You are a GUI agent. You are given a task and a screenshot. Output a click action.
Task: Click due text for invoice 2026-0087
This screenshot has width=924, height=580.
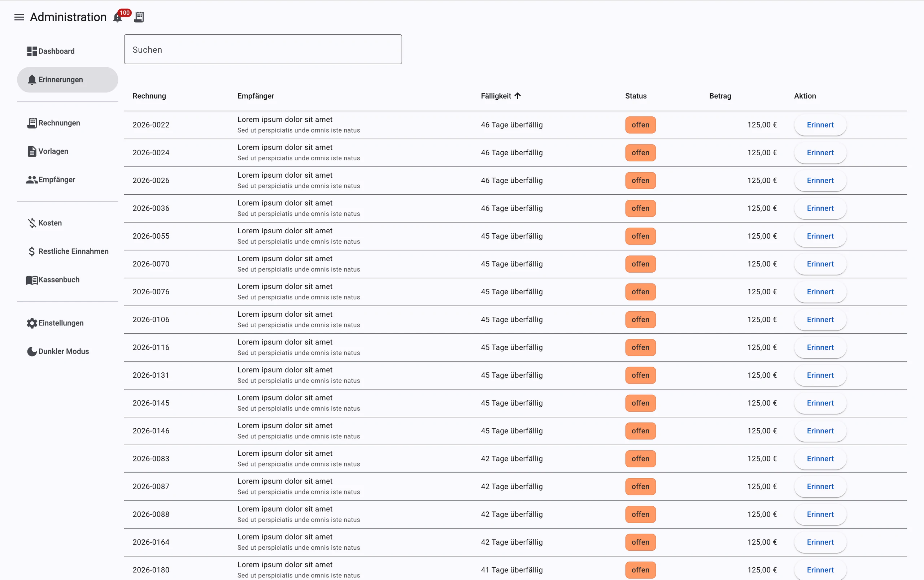click(511, 487)
